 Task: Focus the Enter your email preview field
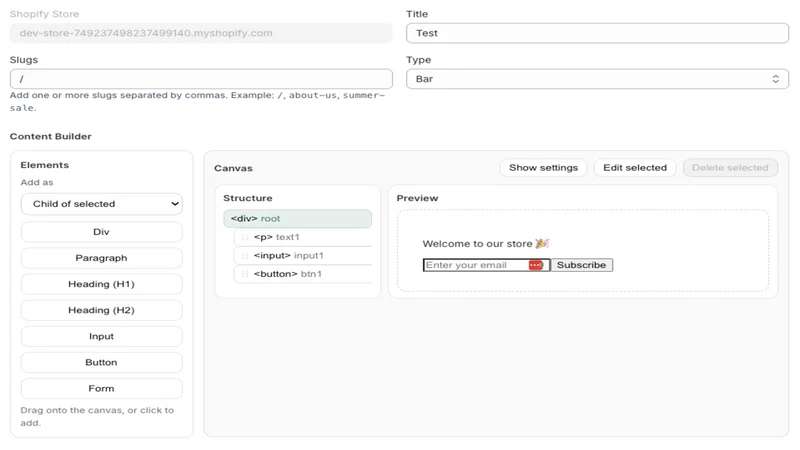(x=474, y=265)
